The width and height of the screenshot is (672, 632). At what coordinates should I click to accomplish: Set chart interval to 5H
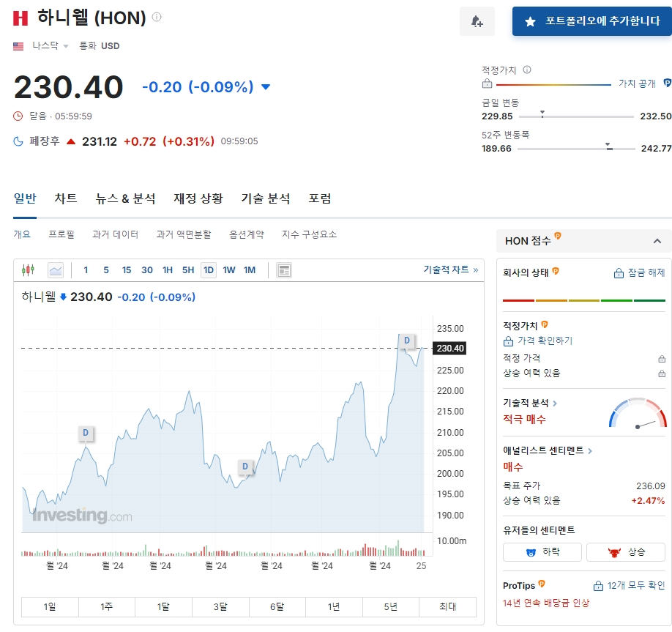188,270
